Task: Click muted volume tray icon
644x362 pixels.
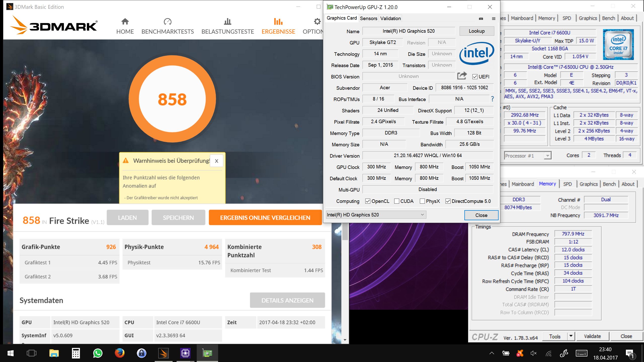Action: click(x=533, y=353)
